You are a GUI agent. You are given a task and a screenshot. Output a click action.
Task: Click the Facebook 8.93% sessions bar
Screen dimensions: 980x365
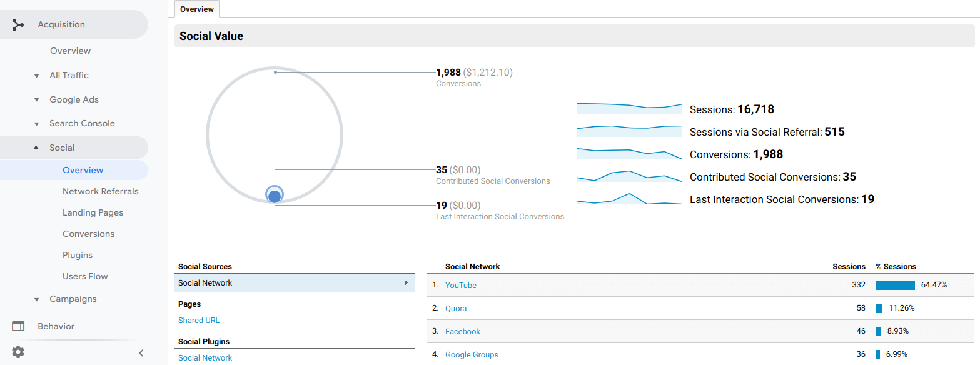(x=878, y=331)
